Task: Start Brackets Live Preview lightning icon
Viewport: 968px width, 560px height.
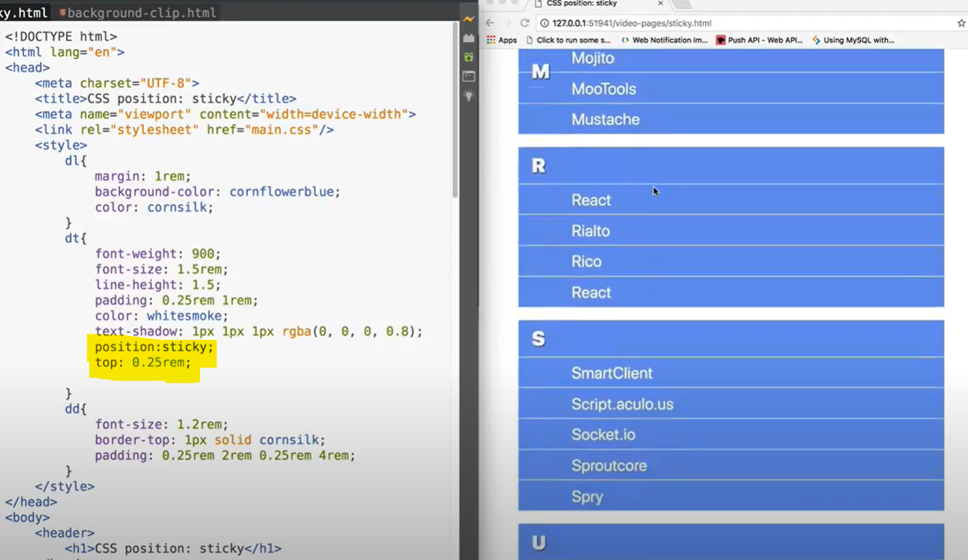Action: pos(469,19)
